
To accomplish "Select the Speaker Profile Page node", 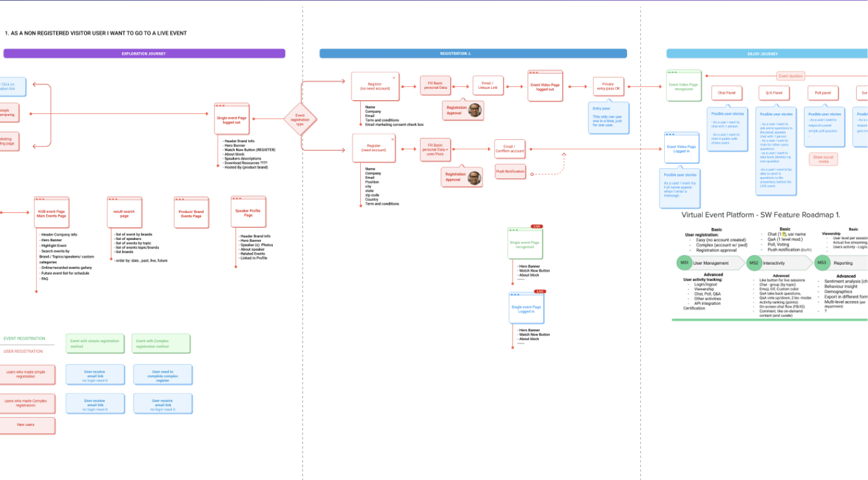I will [x=248, y=212].
